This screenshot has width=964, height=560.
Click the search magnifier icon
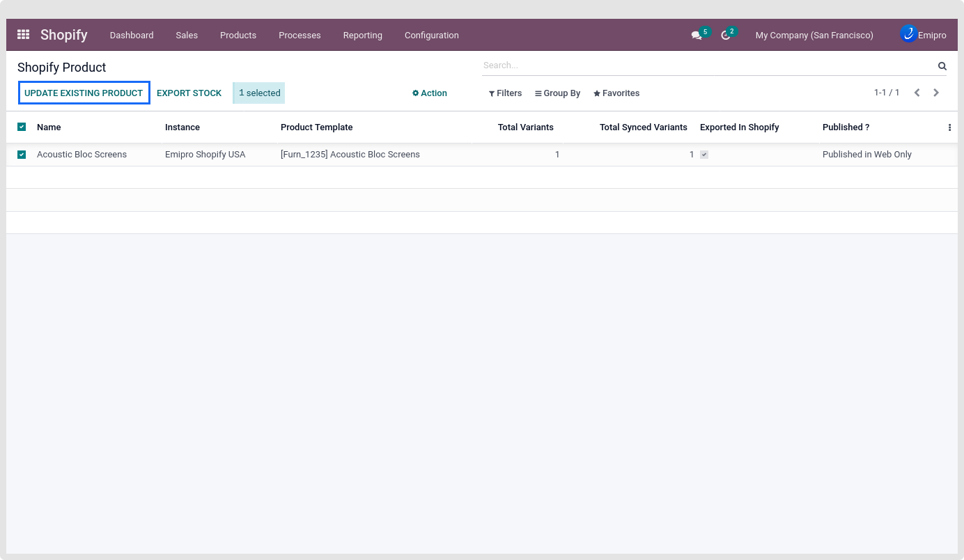[x=942, y=66]
